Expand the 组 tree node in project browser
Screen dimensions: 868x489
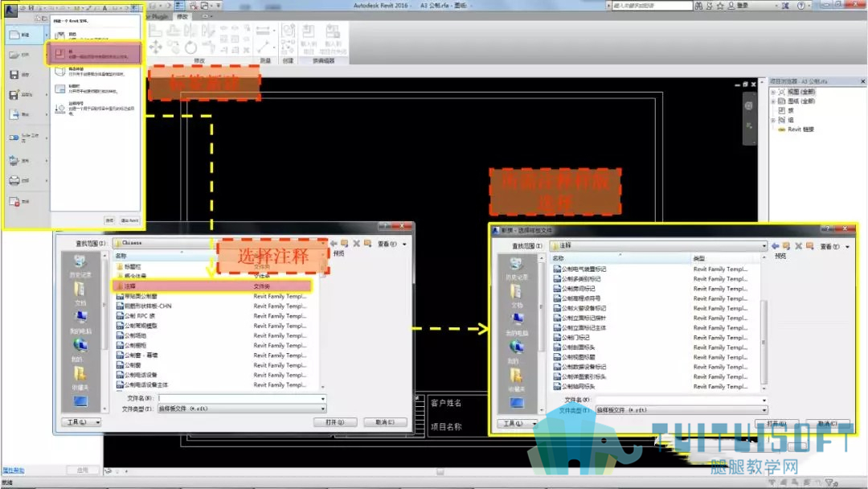pyautogui.click(x=773, y=120)
